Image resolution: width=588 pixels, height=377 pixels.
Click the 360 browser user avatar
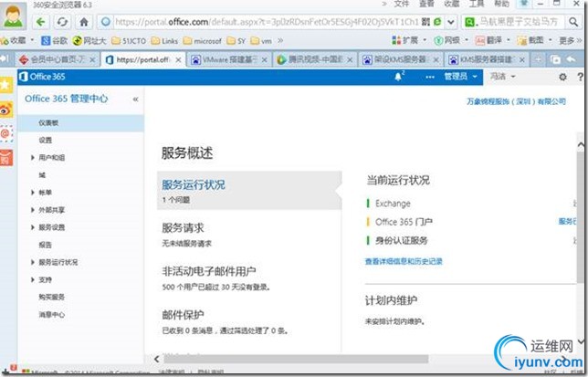[13, 16]
